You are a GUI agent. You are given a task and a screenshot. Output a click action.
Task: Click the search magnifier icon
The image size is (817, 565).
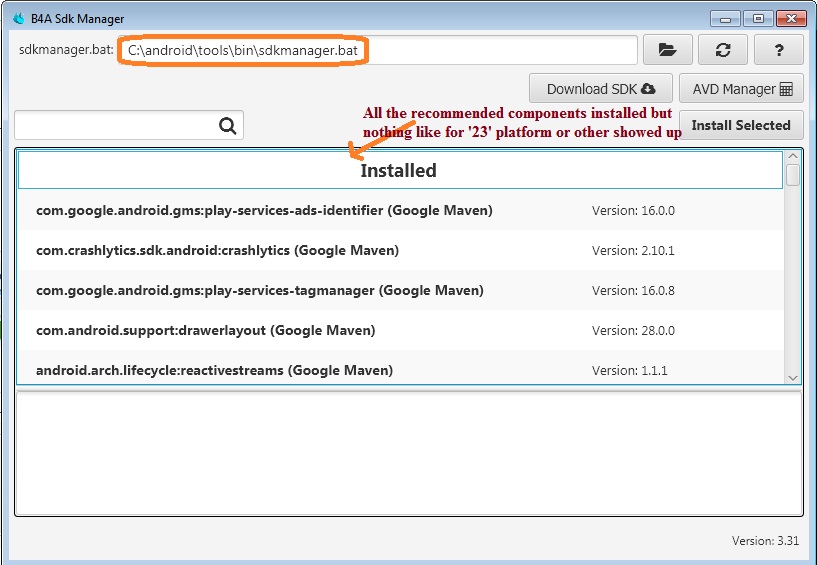point(227,126)
